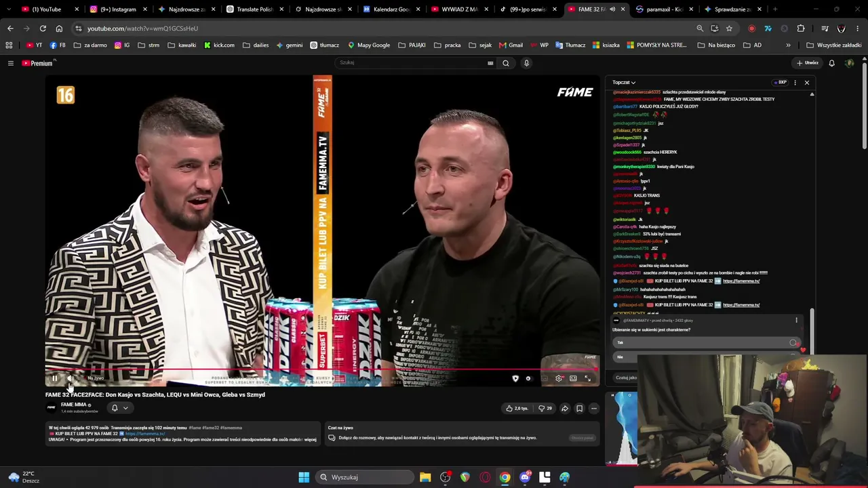
Task: Open the 'Na bieżąco' bookmarks folder
Action: 716,45
